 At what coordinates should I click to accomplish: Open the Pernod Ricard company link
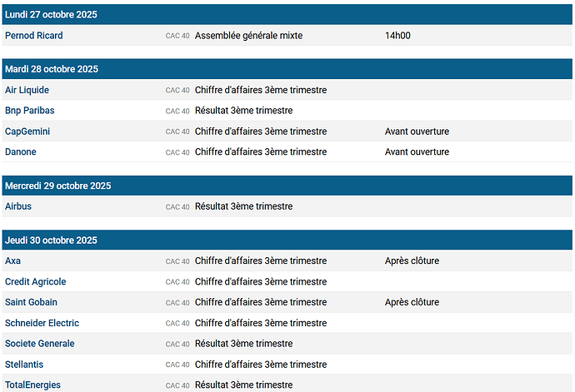[x=33, y=36]
